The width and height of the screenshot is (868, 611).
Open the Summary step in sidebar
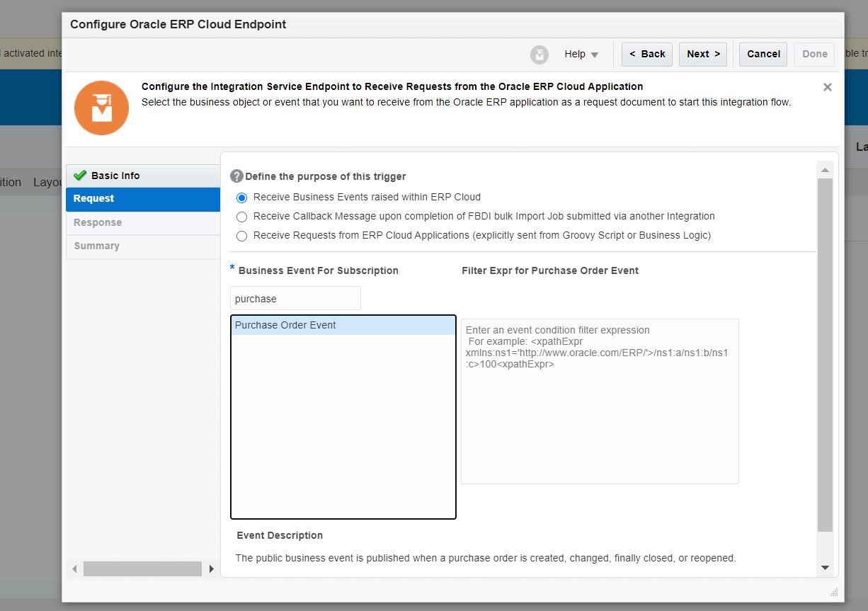pyautogui.click(x=143, y=246)
